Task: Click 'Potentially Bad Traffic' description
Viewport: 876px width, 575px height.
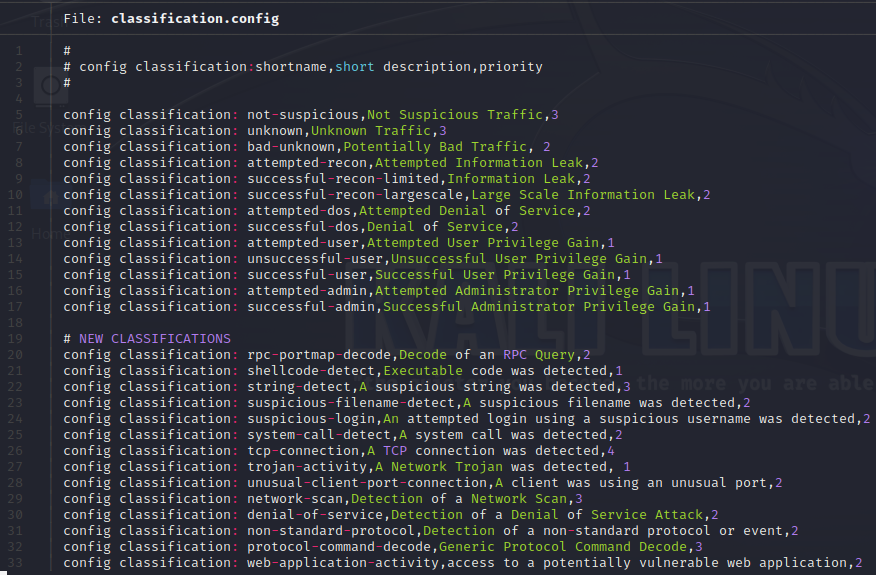Action: coord(435,146)
